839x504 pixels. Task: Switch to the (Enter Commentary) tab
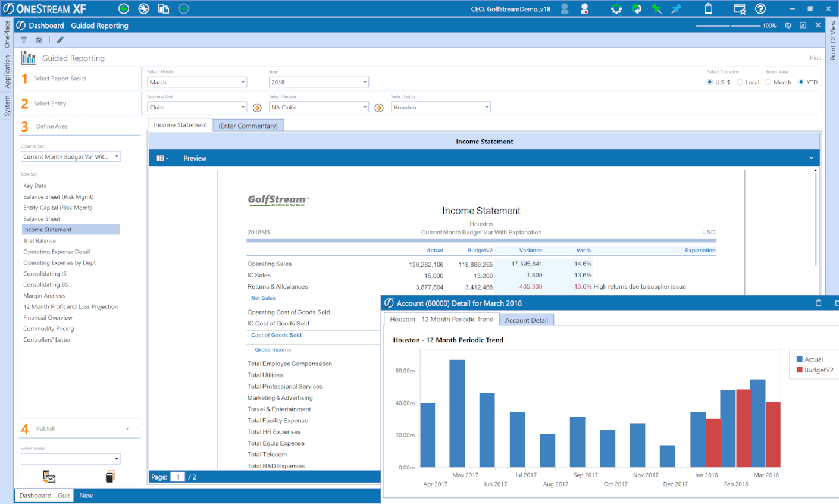tap(248, 126)
